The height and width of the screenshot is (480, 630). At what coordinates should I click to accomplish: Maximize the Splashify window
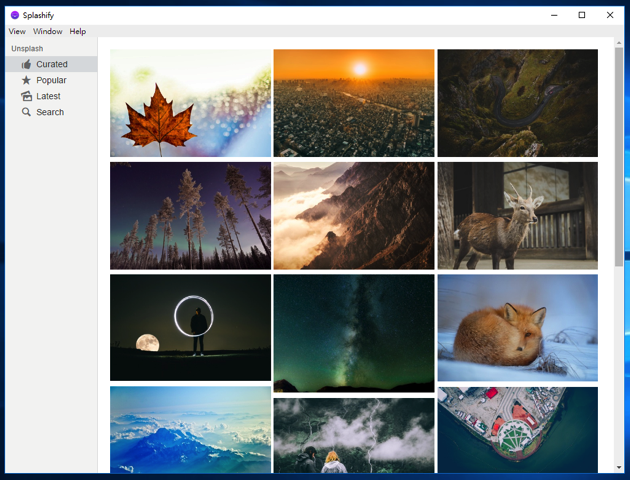(x=581, y=15)
